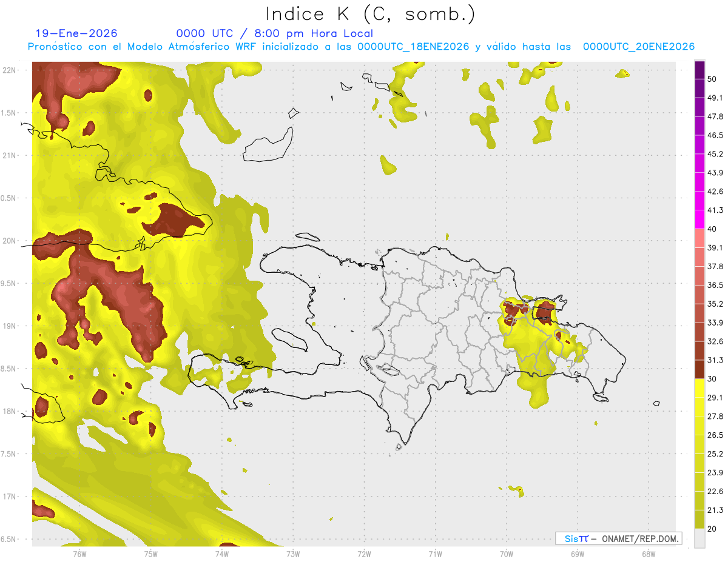Viewport: 728px width, 562px height.
Task: Click the legend value "25.2"
Action: click(715, 454)
